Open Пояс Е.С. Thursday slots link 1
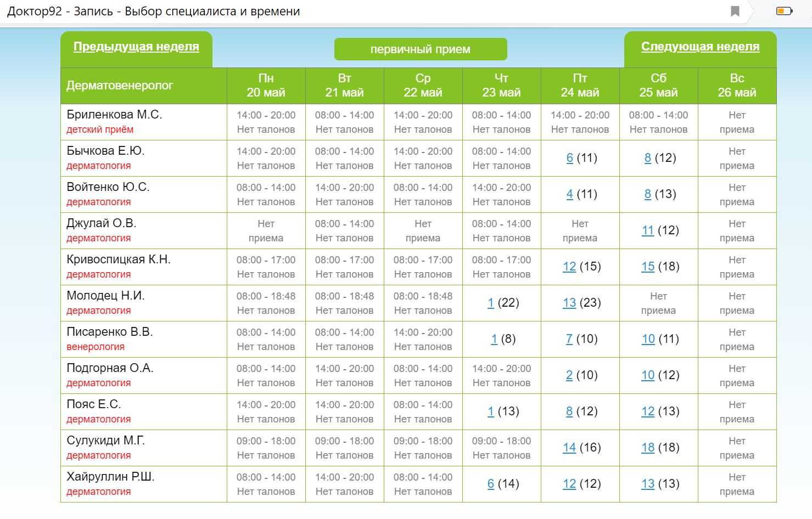Viewport: 812px width, 519px height. click(491, 411)
